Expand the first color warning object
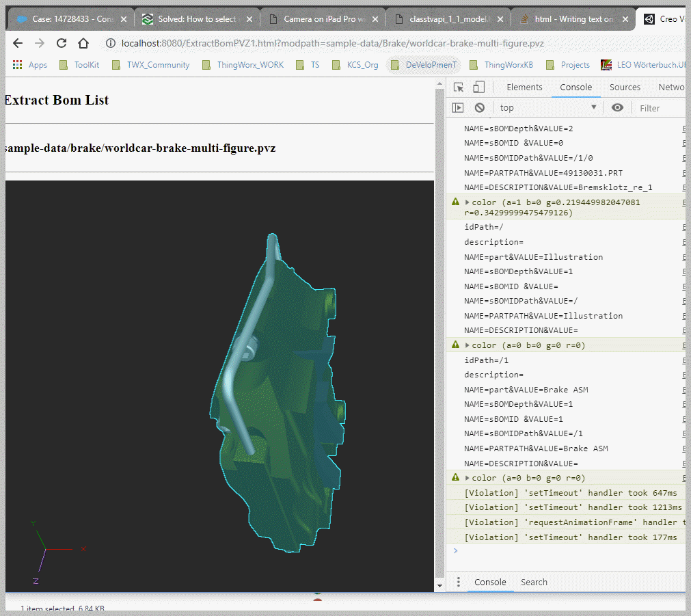The image size is (691, 616). [468, 202]
